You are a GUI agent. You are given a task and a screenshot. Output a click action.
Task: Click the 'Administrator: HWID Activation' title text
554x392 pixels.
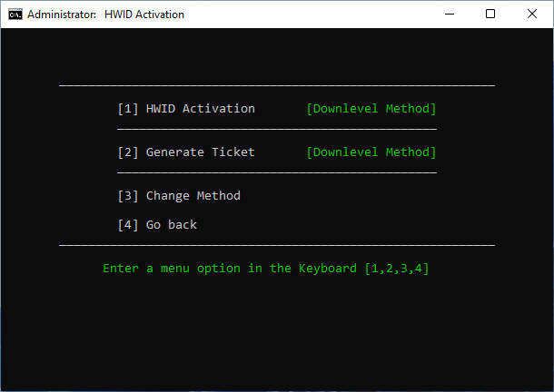click(105, 15)
